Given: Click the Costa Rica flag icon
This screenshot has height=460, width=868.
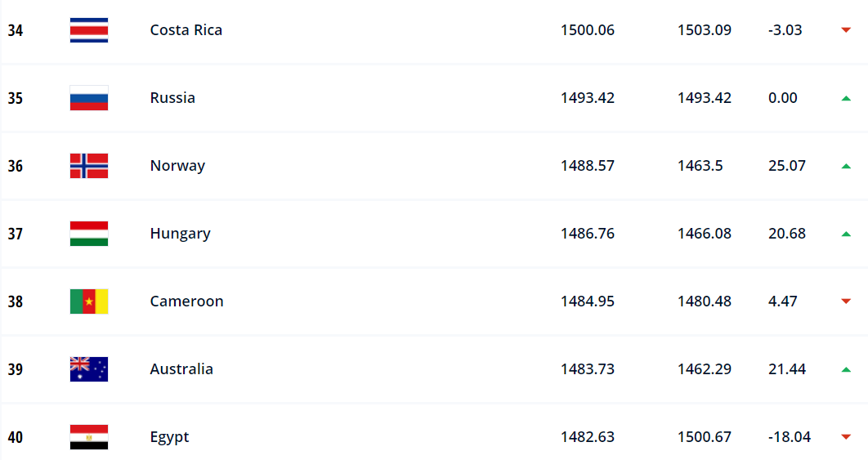Looking at the screenshot, I should 88,30.
